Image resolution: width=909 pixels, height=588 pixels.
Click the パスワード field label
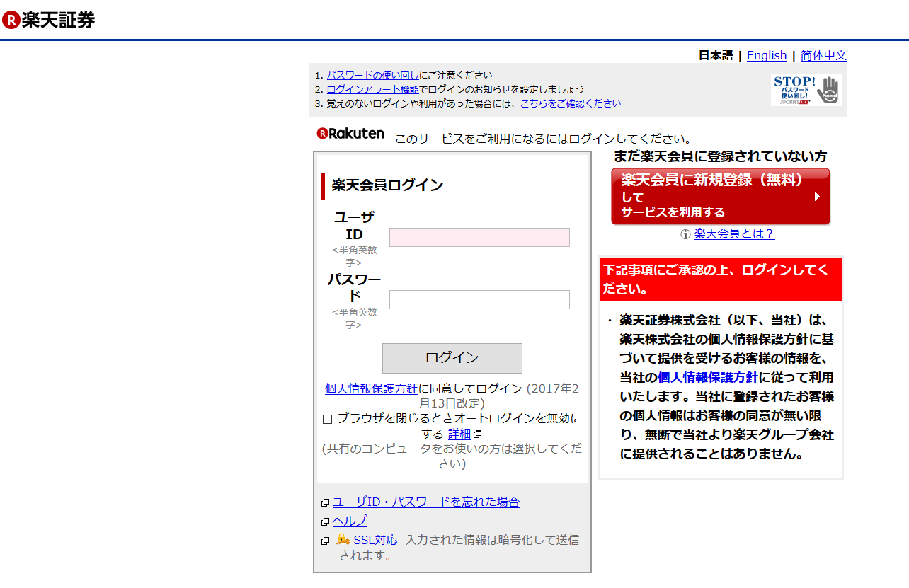coord(354,288)
